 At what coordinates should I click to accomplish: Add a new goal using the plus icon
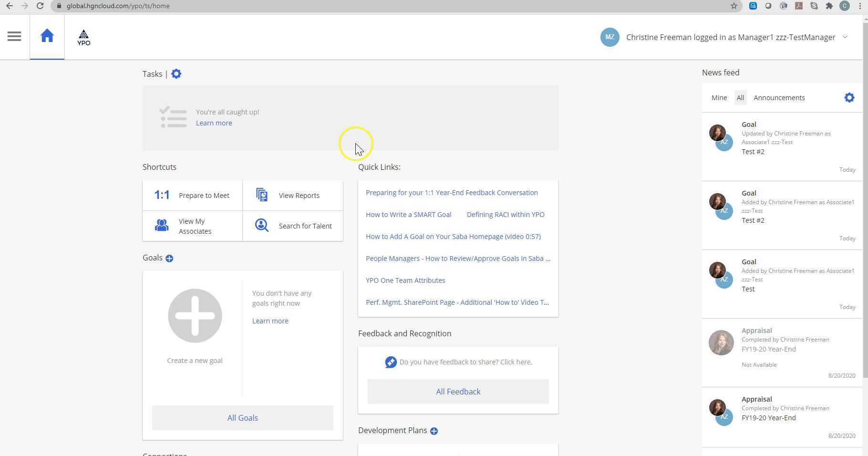click(169, 258)
